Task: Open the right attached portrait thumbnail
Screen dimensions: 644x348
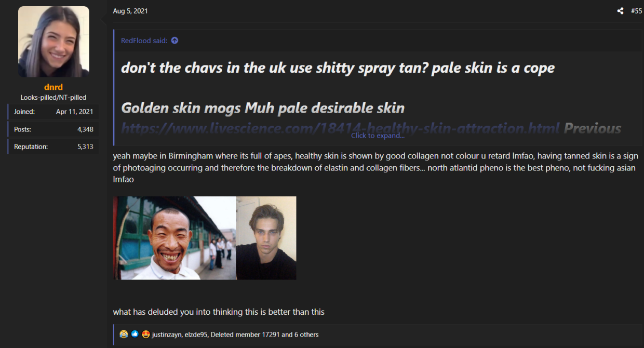Action: pos(266,238)
